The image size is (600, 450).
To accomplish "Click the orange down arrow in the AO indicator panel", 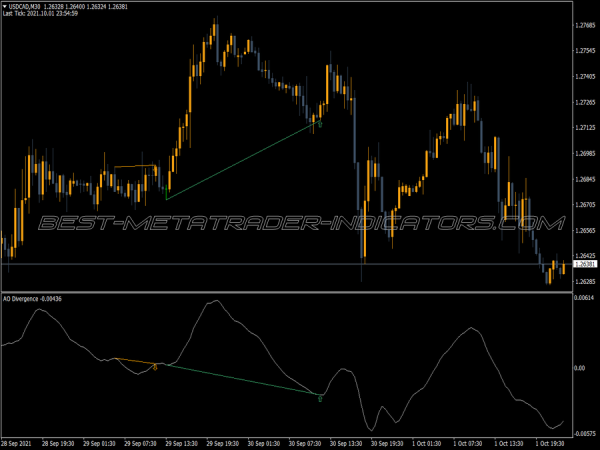I will 155,367.
